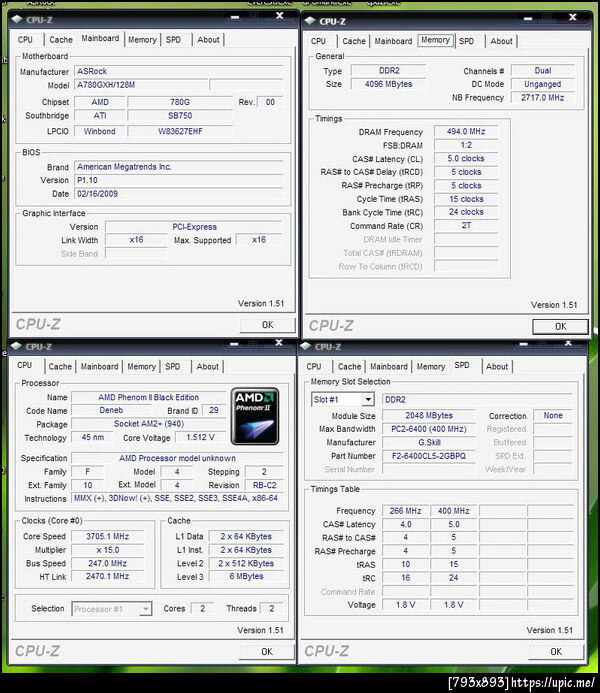The image size is (600, 693).
Task: Click the SB750 southbridge value
Action: [180, 116]
